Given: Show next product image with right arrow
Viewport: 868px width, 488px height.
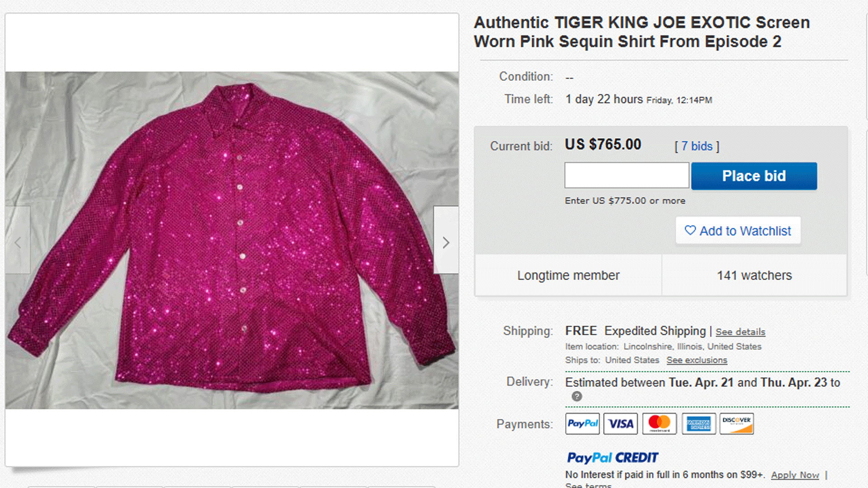Looking at the screenshot, I should click(x=446, y=243).
